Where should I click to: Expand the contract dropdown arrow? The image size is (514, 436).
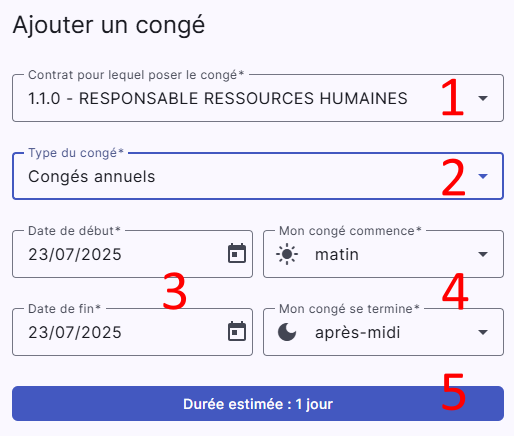coord(483,98)
